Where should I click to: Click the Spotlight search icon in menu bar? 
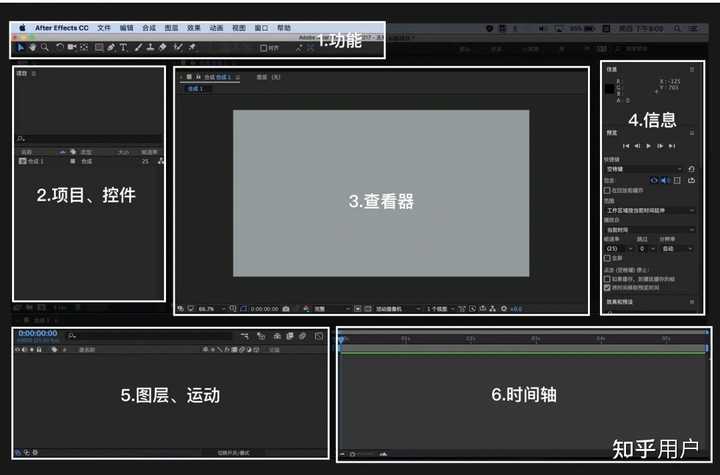pyautogui.click(x=677, y=28)
